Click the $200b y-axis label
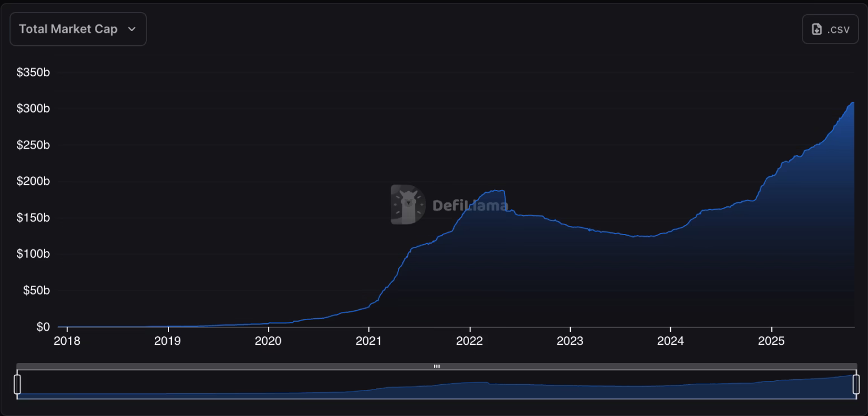 pyautogui.click(x=33, y=181)
